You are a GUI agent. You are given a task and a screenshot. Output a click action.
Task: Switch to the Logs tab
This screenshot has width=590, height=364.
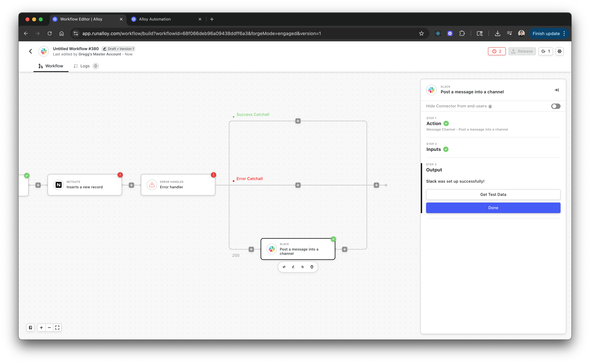point(85,66)
